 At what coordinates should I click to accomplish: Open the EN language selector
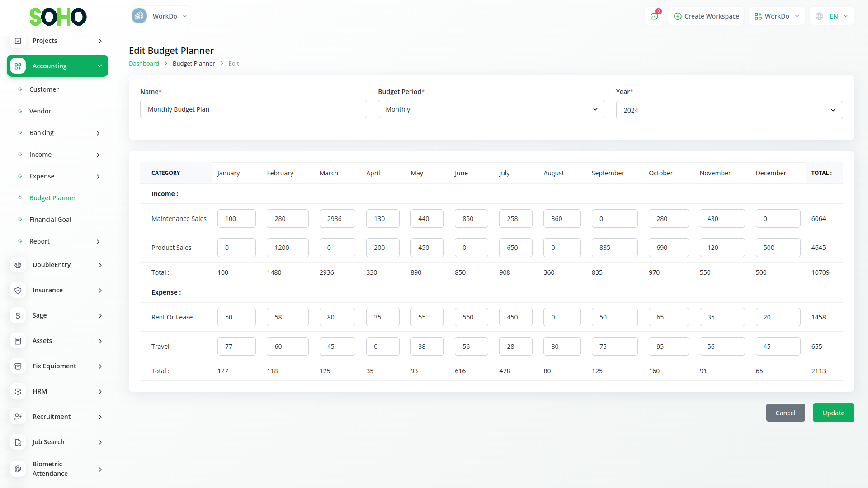(x=832, y=16)
